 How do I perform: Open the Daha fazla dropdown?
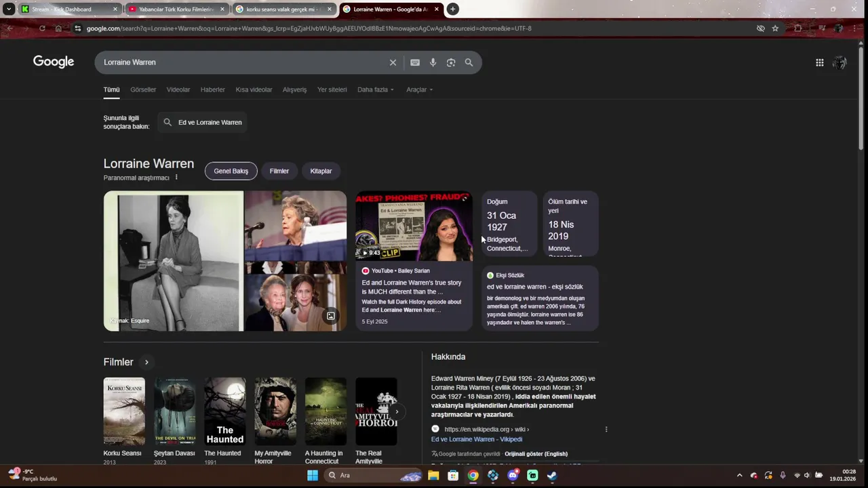point(376,89)
